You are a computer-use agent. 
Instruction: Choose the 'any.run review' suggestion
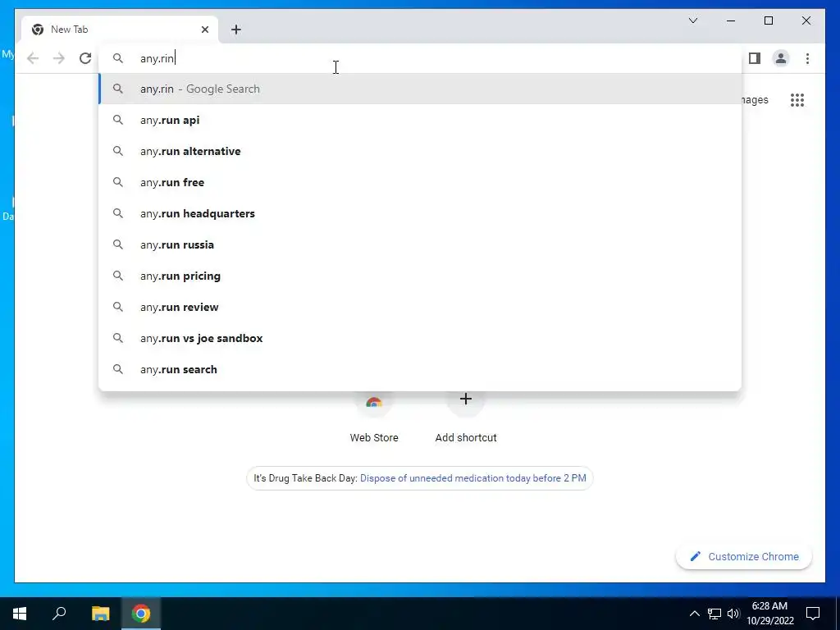[x=420, y=307]
